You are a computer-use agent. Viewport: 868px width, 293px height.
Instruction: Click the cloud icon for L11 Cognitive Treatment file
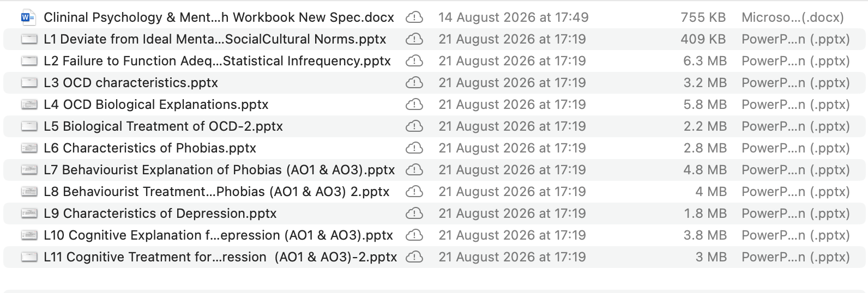click(414, 257)
